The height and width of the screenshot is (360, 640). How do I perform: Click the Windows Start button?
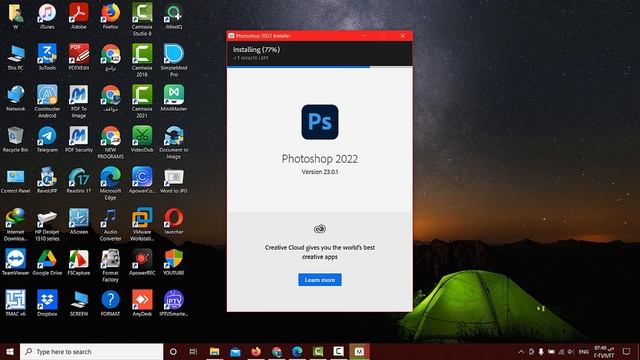click(10, 351)
